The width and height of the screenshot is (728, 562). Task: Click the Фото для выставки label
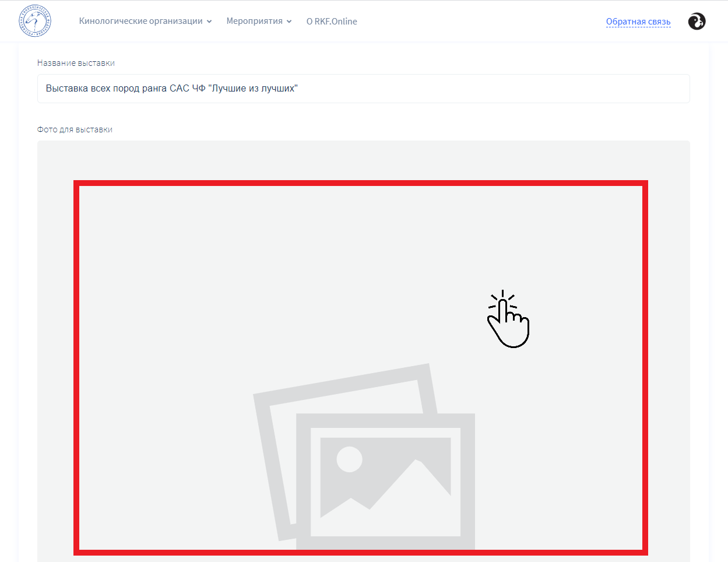[x=75, y=129]
